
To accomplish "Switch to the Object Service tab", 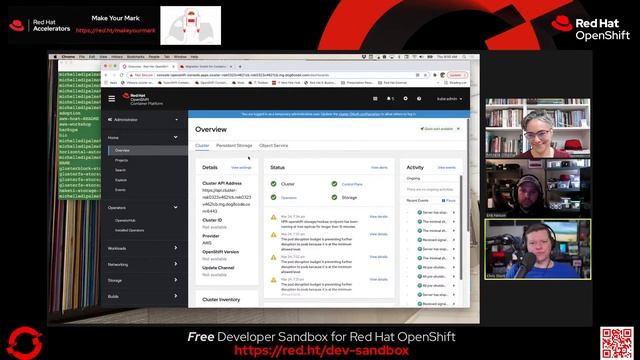I will pos(273,146).
